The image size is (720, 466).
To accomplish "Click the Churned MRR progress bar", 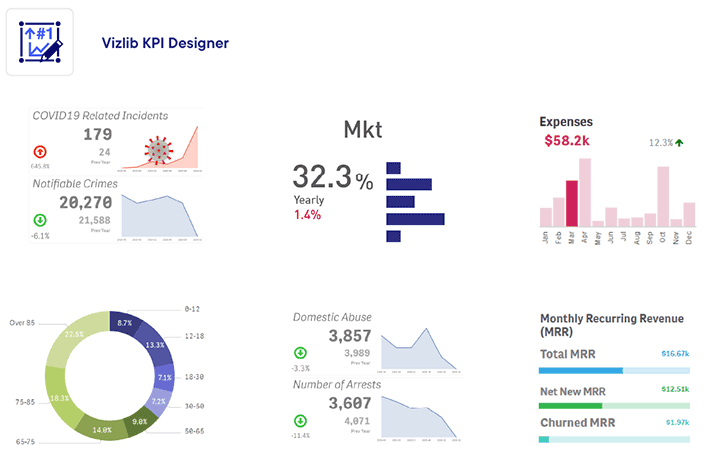I will [614, 440].
